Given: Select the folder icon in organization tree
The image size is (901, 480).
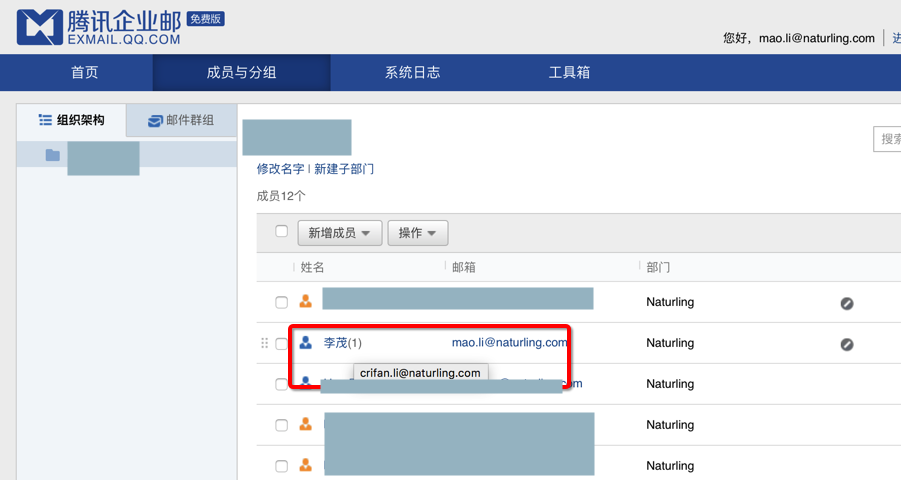Looking at the screenshot, I should coord(53,155).
